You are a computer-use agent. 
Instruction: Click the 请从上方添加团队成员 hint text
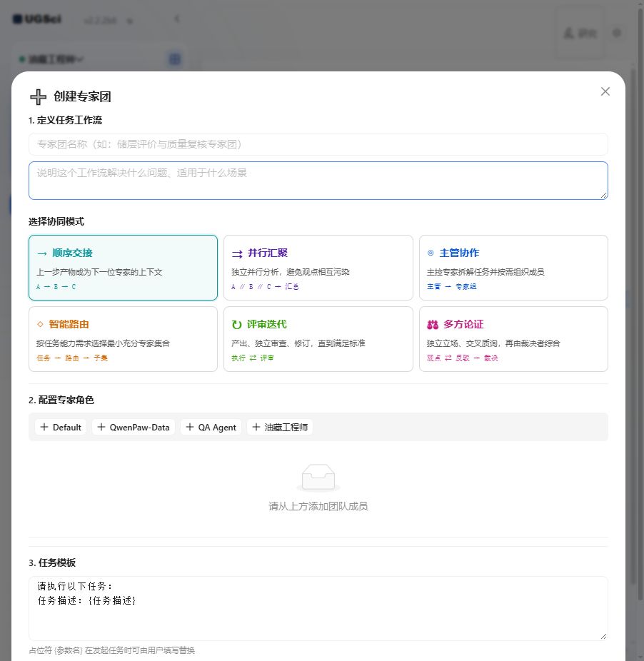click(x=318, y=506)
